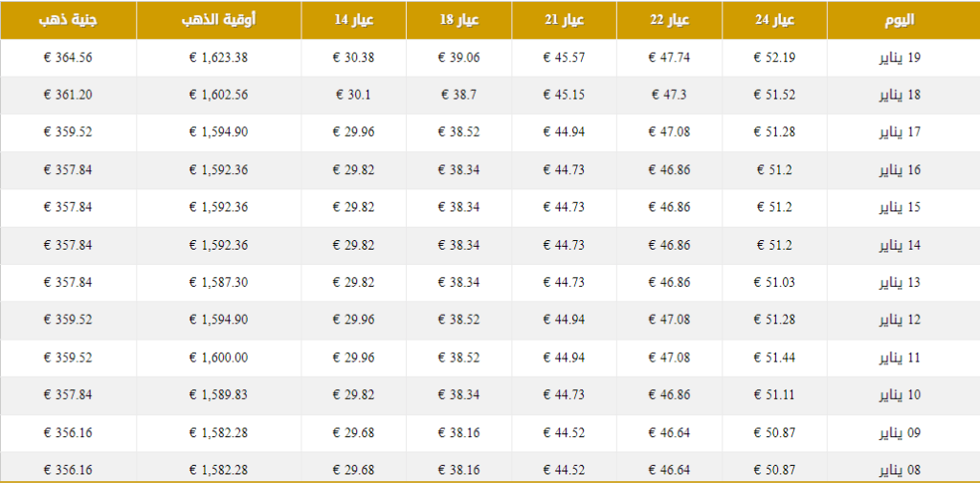
Task: Select the عيار 14 column header
Action: pyautogui.click(x=354, y=20)
